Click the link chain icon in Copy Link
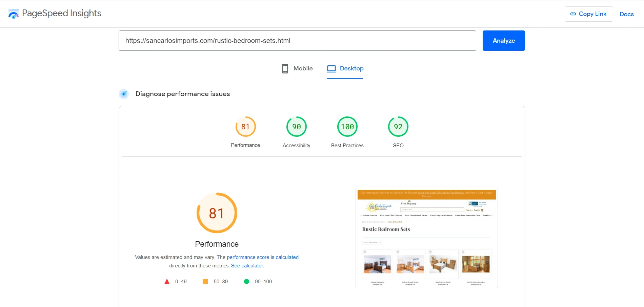 [573, 14]
